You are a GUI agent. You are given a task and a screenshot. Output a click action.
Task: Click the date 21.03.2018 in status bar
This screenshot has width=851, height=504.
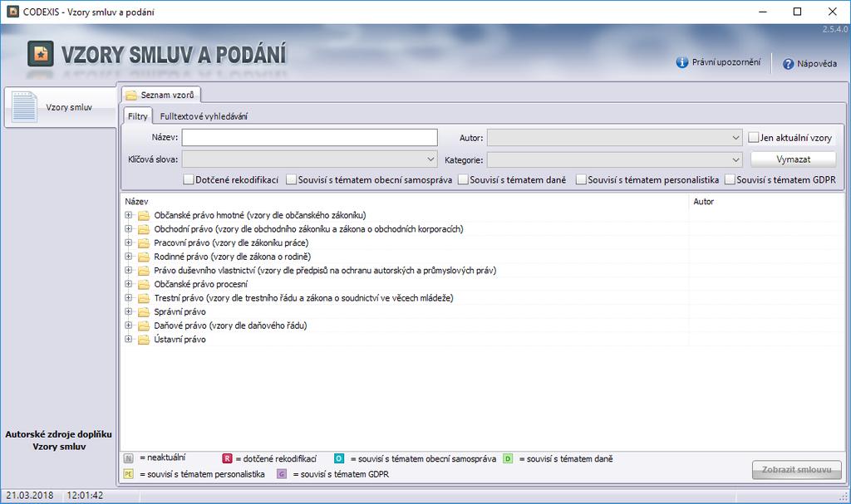[x=30, y=496]
